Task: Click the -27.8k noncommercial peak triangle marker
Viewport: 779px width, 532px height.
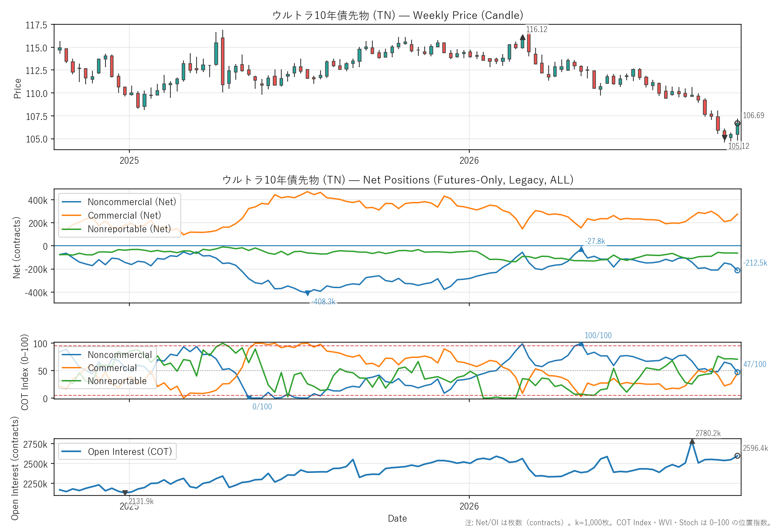Action: tap(581, 249)
